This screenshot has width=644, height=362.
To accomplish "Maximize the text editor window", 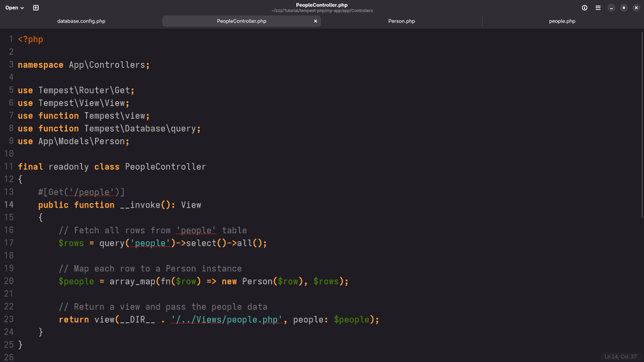I will 624,8.
